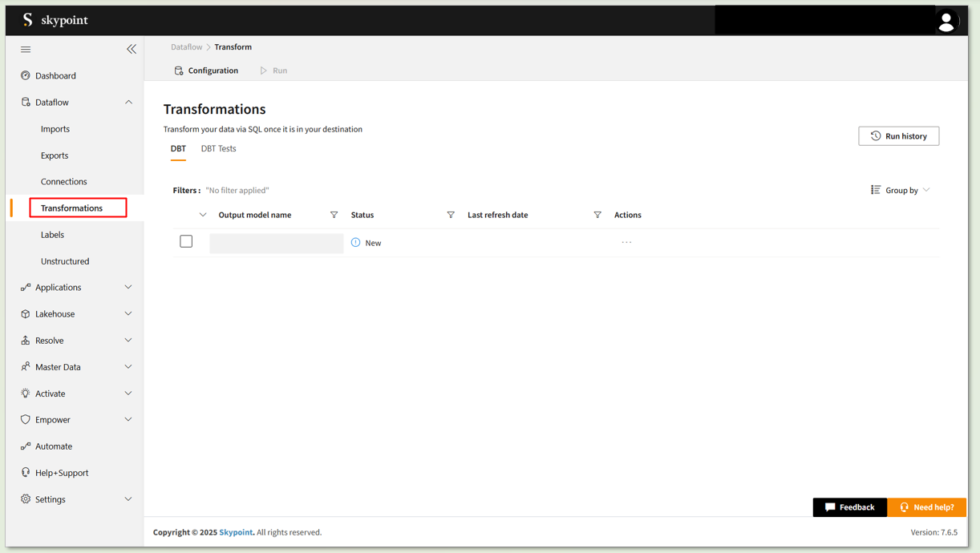980x553 pixels.
Task: Click the user profile avatar icon
Action: (946, 22)
